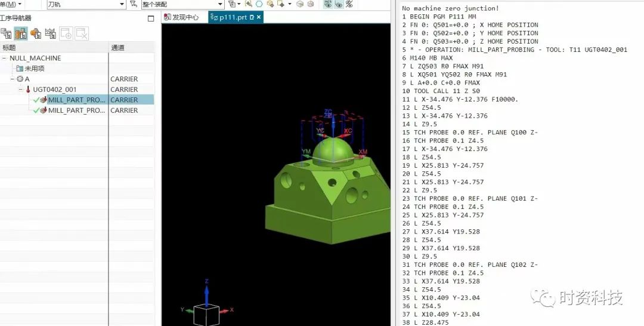Click the UGT0402_001 tool icon
Screen dimensions: 644x326
pos(28,90)
